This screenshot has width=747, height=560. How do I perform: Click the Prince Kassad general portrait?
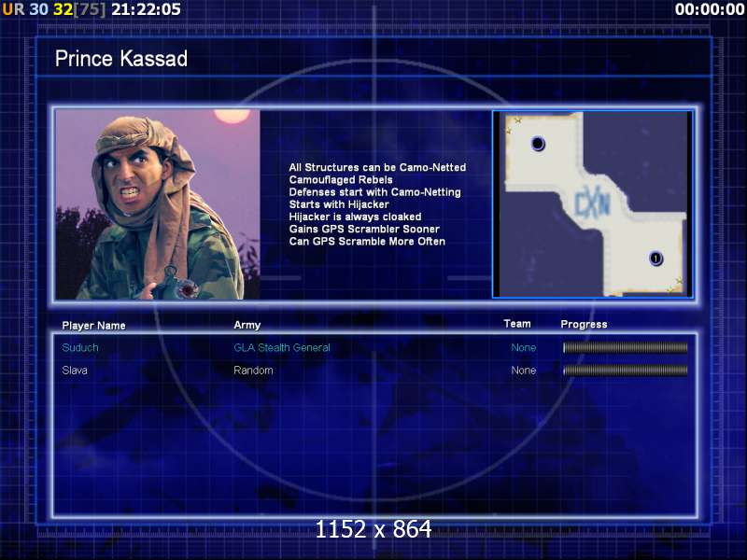(x=158, y=204)
